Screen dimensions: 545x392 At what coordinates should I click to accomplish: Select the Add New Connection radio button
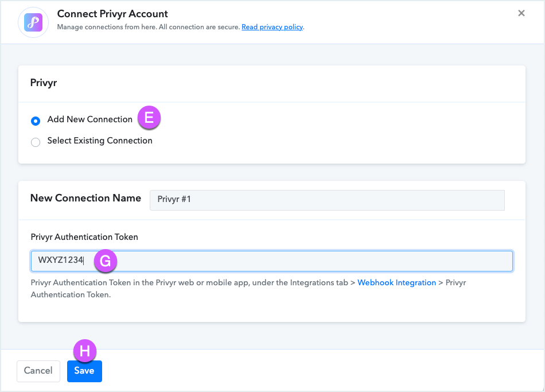(36, 121)
